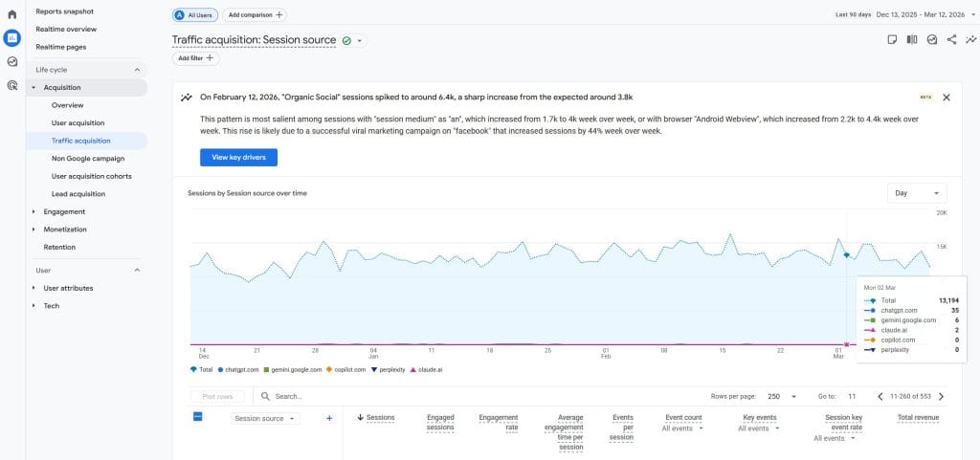Select the Traffic acquisition report
980x460 pixels.
(x=81, y=141)
